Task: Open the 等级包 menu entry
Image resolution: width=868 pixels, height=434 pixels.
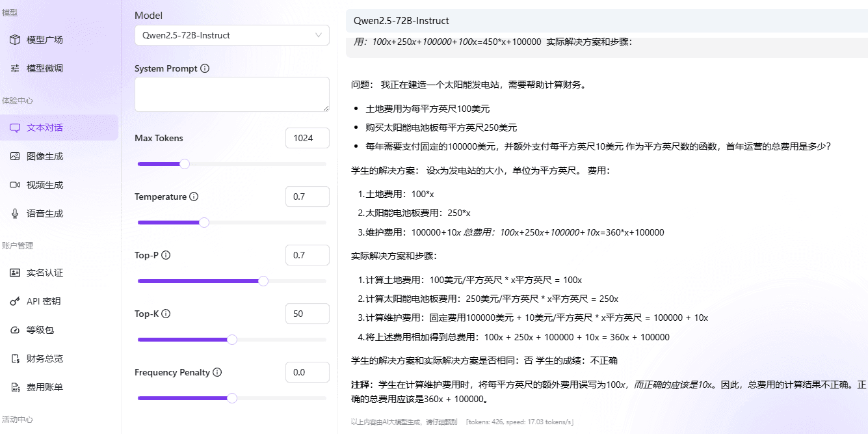Action: click(x=39, y=330)
